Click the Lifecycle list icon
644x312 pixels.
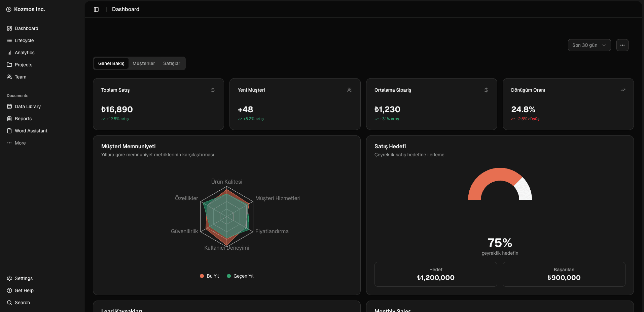[9, 40]
